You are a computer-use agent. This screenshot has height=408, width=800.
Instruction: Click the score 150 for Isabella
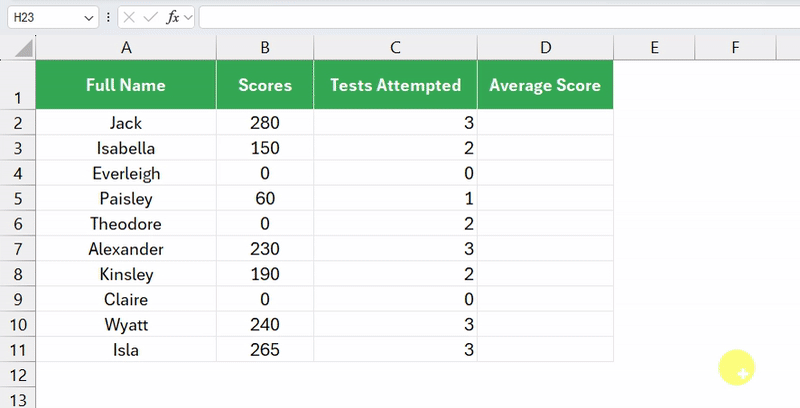click(x=265, y=148)
